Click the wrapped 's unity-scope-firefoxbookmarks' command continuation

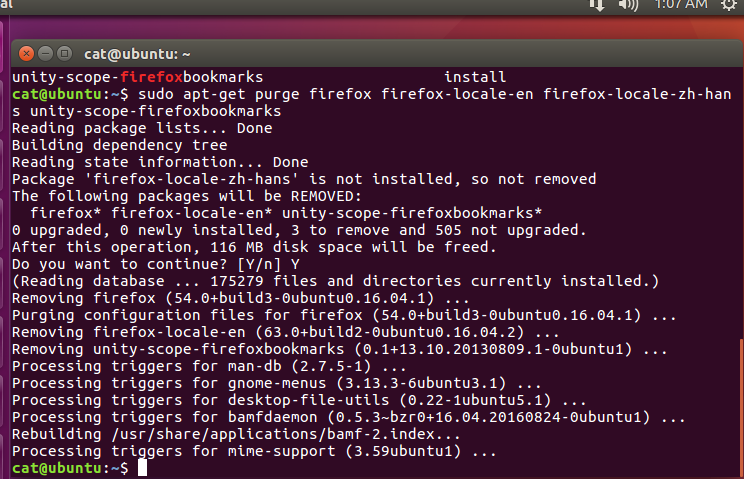(147, 111)
